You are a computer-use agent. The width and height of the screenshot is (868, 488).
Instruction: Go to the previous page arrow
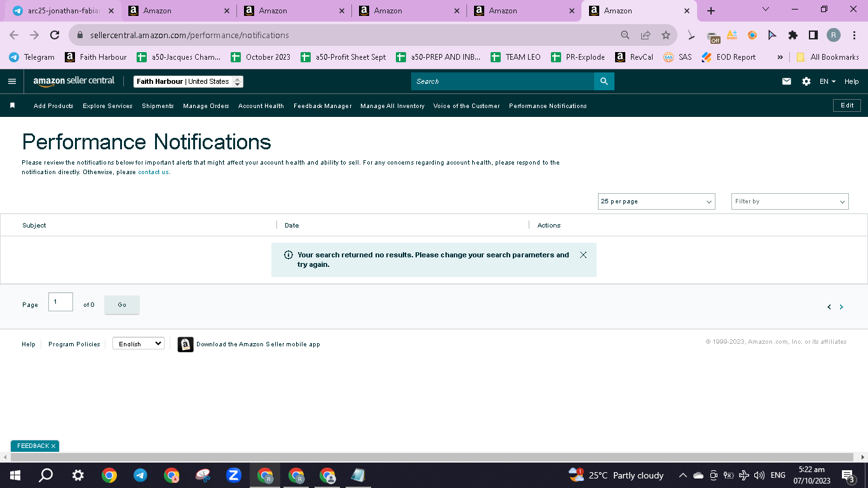coord(829,307)
